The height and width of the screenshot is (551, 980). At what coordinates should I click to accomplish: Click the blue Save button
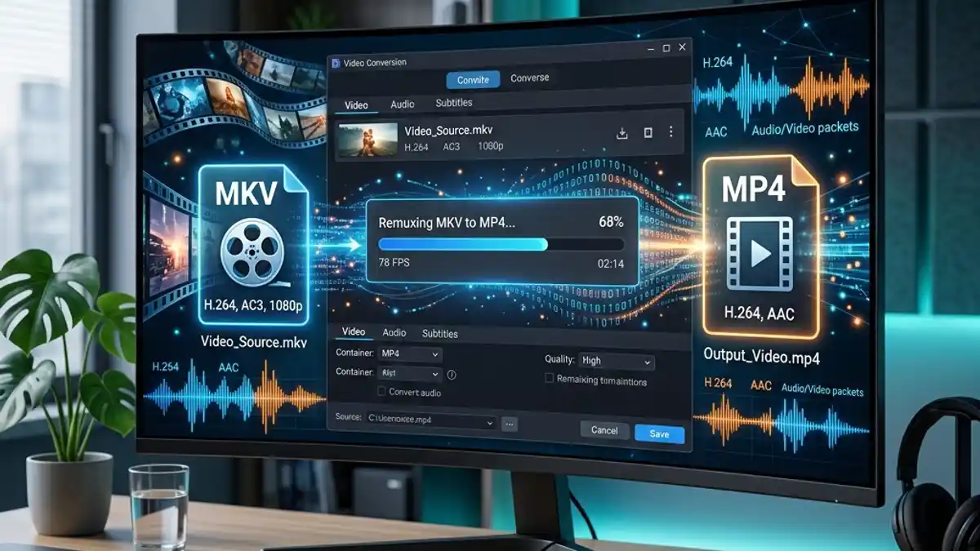coord(659,434)
